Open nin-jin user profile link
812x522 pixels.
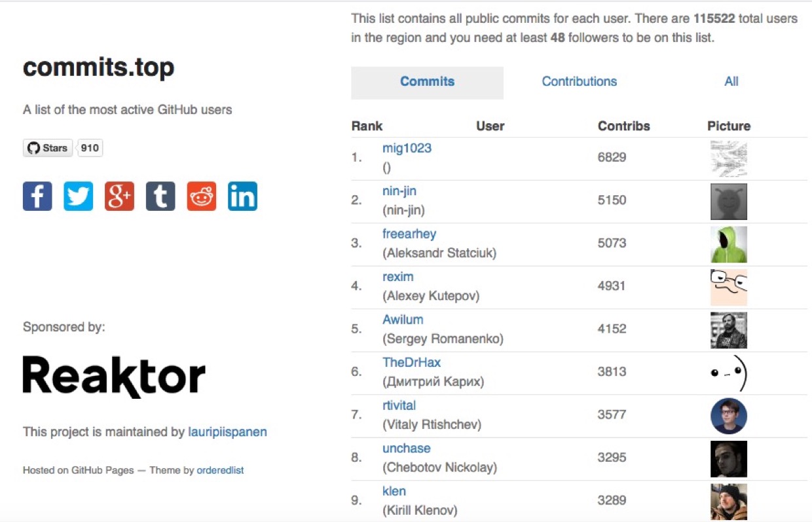pyautogui.click(x=399, y=191)
